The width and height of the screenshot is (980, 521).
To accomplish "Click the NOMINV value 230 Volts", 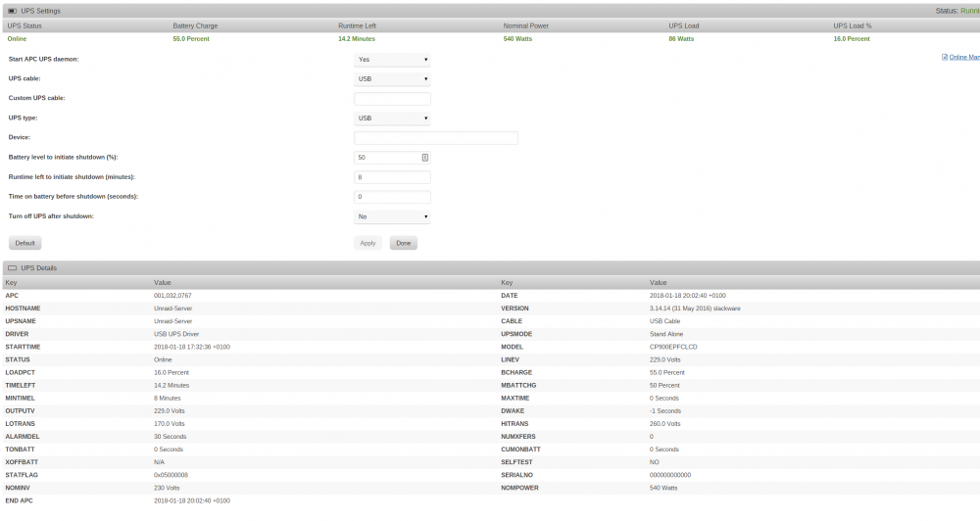I will [167, 488].
